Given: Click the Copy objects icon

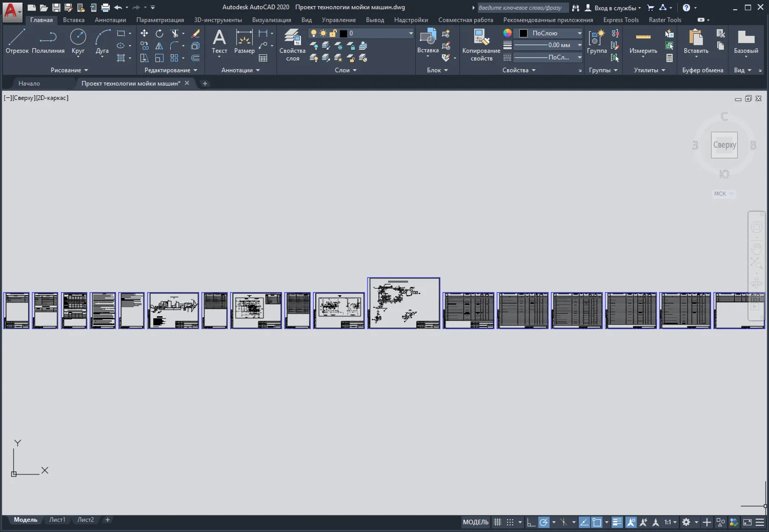Looking at the screenshot, I should coord(145,46).
